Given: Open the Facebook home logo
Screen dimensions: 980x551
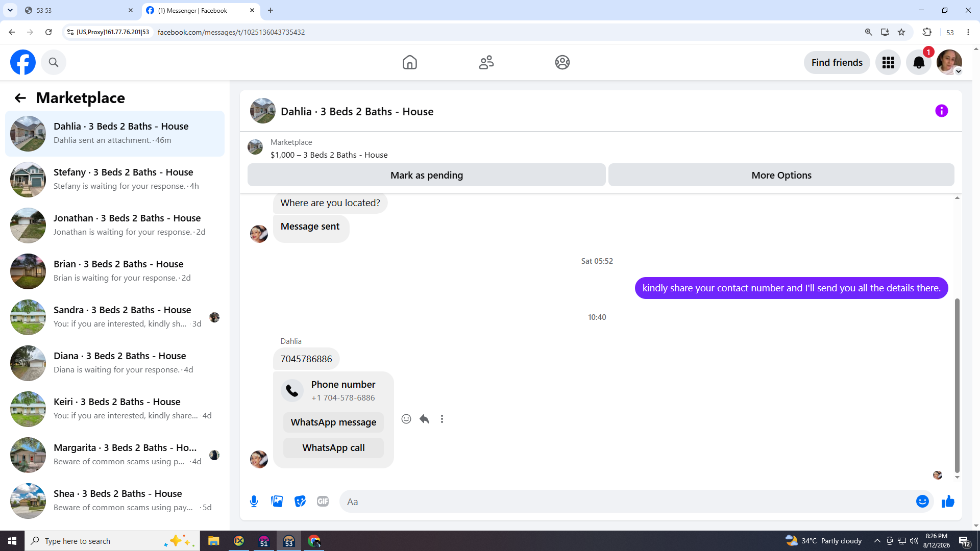Looking at the screenshot, I should coord(23,62).
